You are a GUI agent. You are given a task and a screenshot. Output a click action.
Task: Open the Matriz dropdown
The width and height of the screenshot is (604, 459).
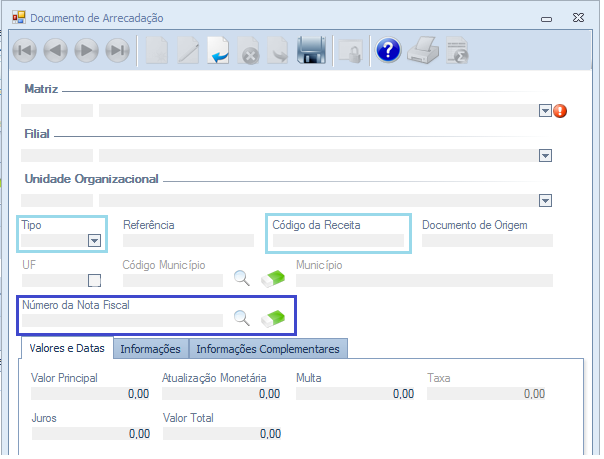pos(545,111)
